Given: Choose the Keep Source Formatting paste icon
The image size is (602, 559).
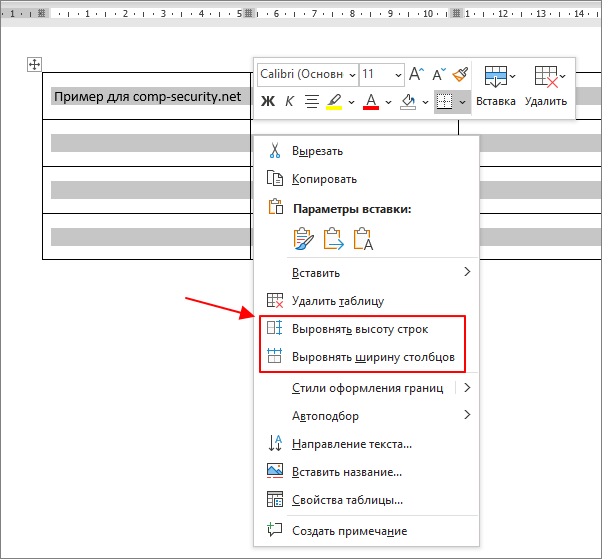Looking at the screenshot, I should point(303,238).
